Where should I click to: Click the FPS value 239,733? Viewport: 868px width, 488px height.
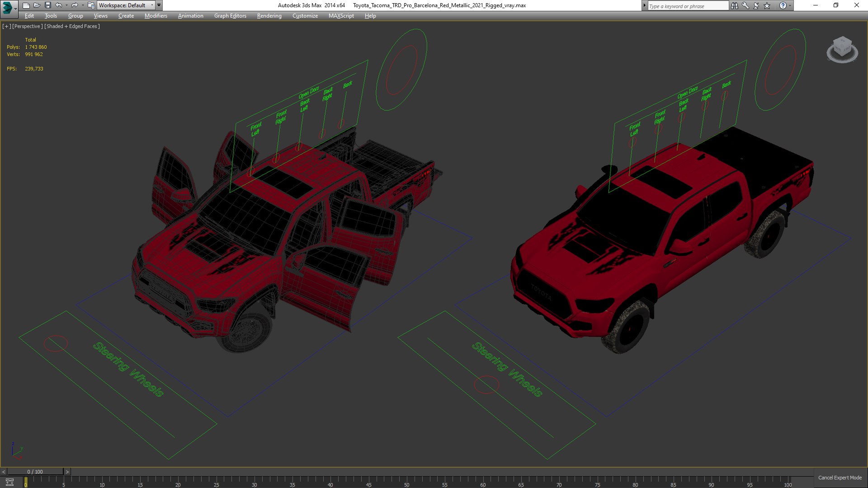point(34,69)
